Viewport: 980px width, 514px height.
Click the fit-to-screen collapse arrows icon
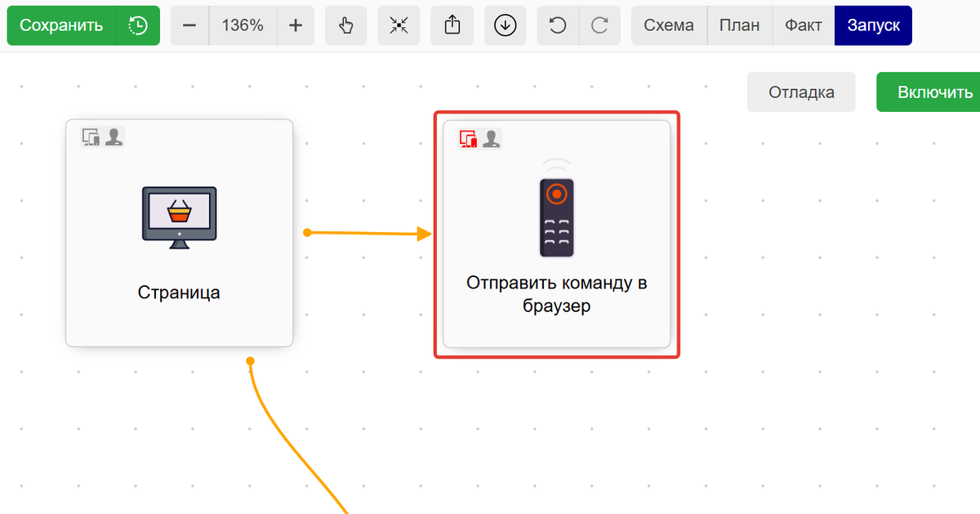(x=399, y=25)
